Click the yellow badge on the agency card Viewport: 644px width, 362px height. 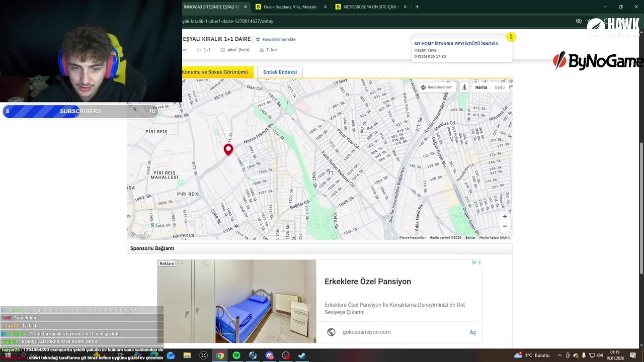(x=511, y=37)
